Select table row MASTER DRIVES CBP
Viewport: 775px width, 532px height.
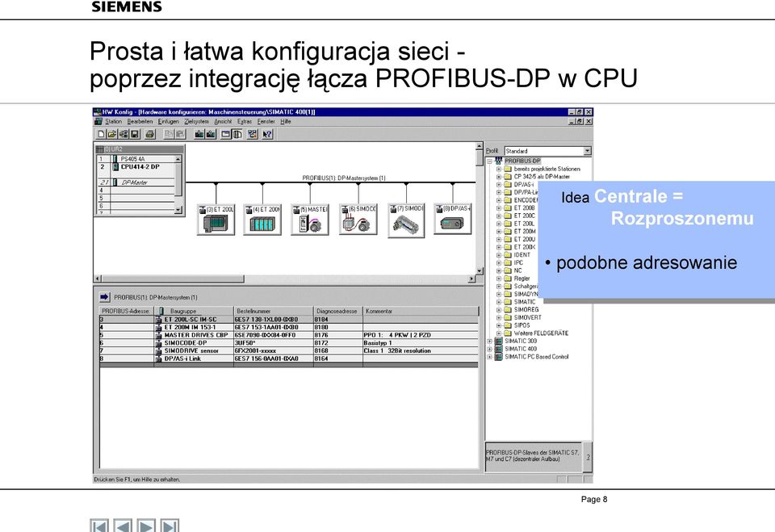(x=289, y=335)
